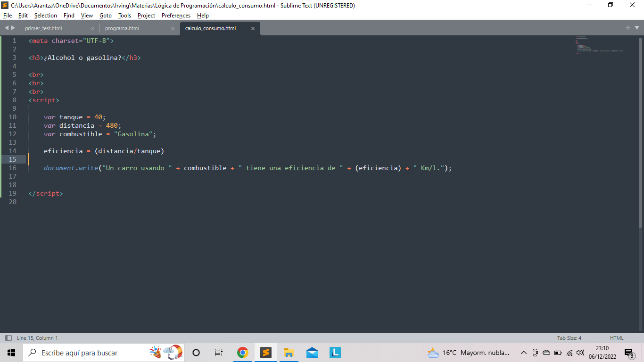
Task: Click the meta charset line
Action: (71, 41)
